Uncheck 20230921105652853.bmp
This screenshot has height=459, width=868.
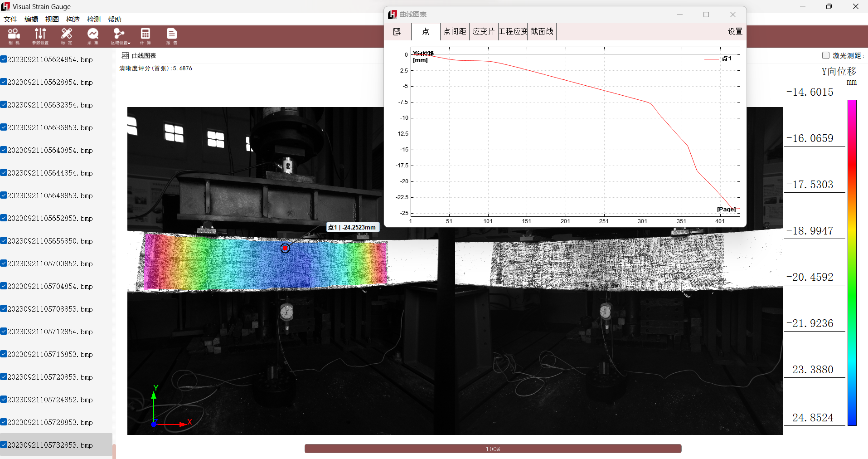[4, 218]
